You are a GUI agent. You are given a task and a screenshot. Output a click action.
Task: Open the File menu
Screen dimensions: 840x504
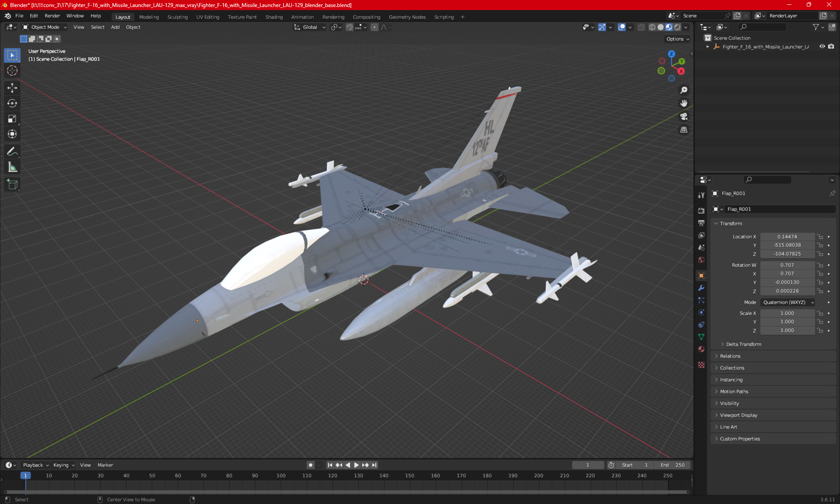[x=19, y=16]
